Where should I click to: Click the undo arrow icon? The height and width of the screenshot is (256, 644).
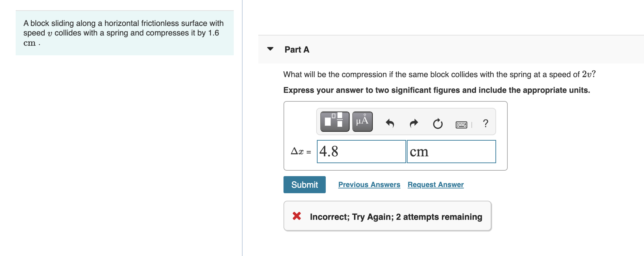tap(390, 123)
